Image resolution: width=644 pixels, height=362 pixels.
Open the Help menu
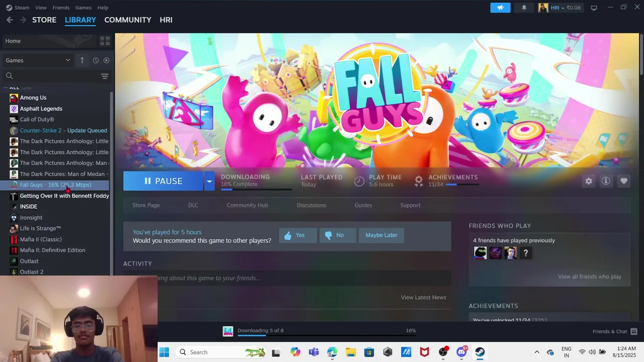pos(103,8)
